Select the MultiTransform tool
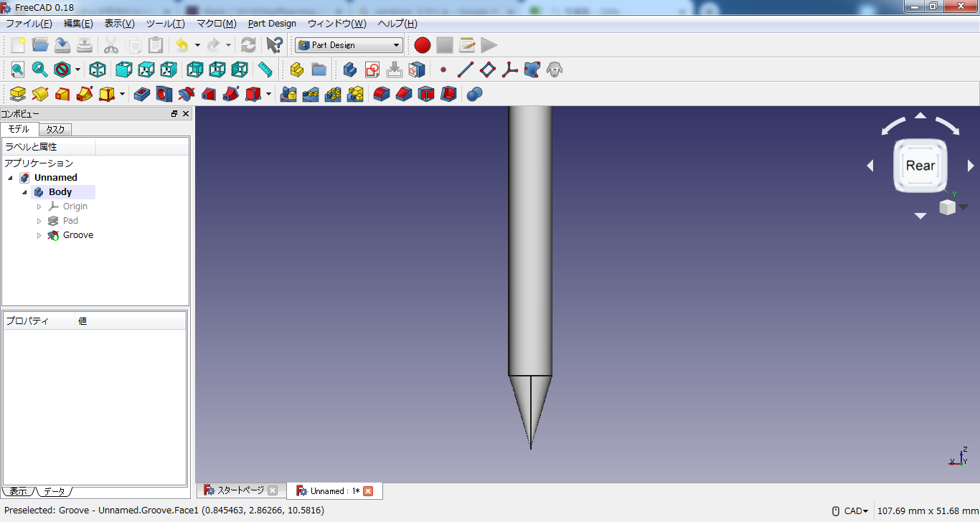Viewport: 980px width, 522px height. [355, 94]
